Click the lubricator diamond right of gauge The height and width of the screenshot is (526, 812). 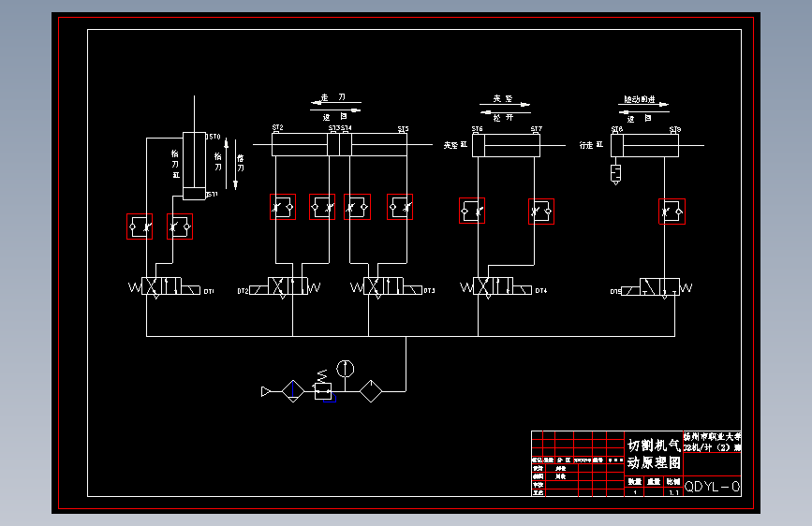pos(371,391)
